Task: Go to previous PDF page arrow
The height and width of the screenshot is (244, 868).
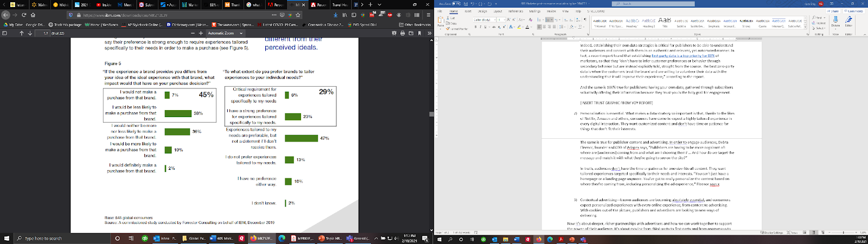Action: pyautogui.click(x=22, y=33)
